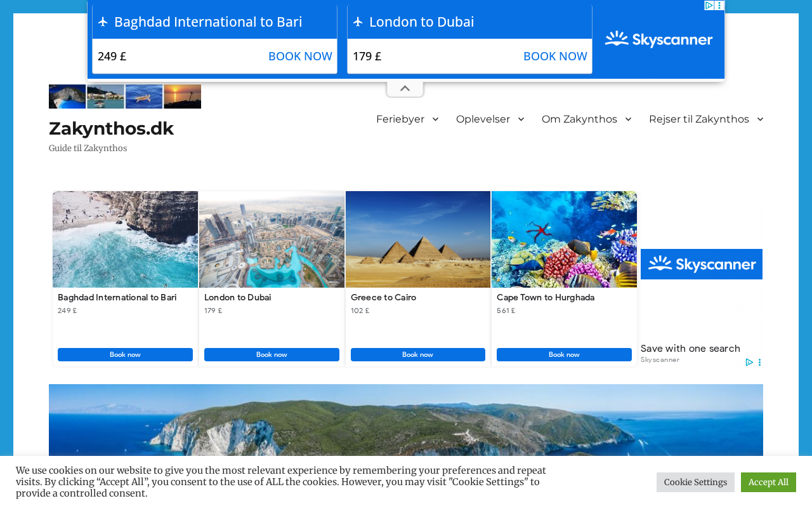This screenshot has height=508, width=812.
Task: Click the airplane icon beside Baghdad International
Action: tap(103, 22)
